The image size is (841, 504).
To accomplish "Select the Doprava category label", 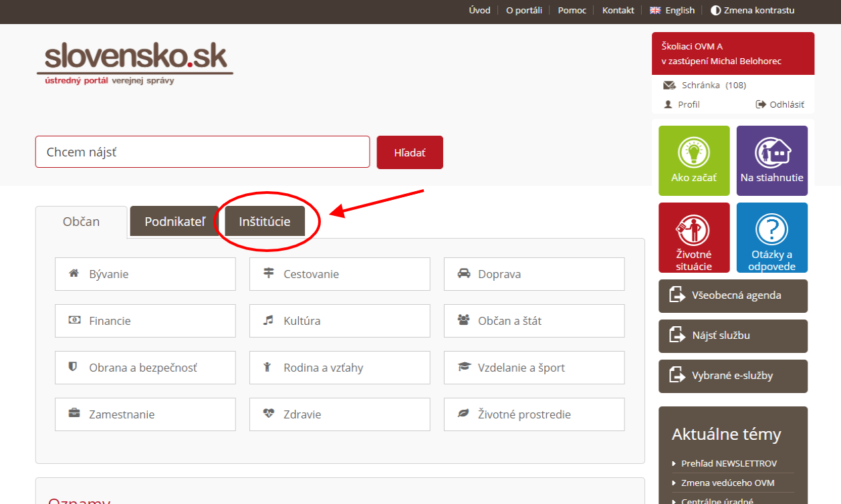I will (499, 274).
